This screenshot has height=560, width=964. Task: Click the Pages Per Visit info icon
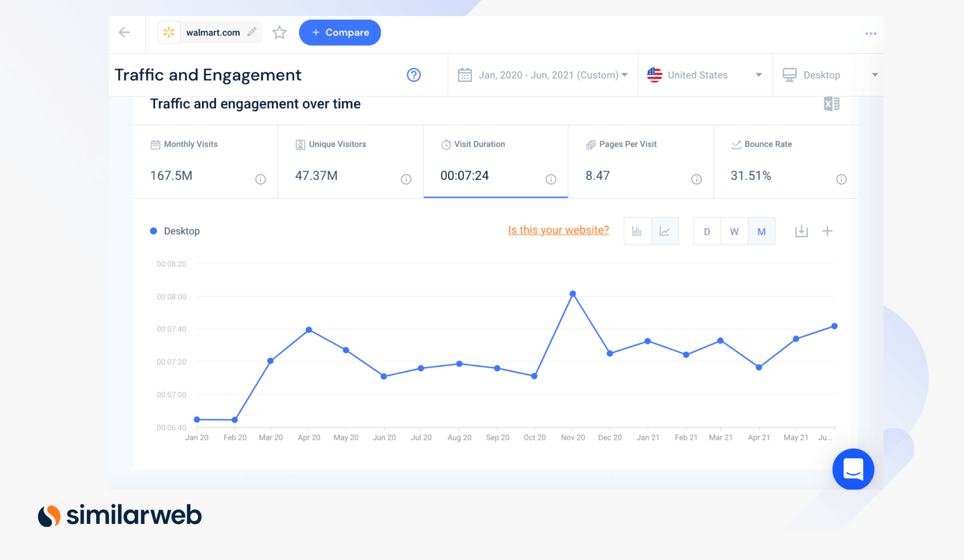pos(696,179)
